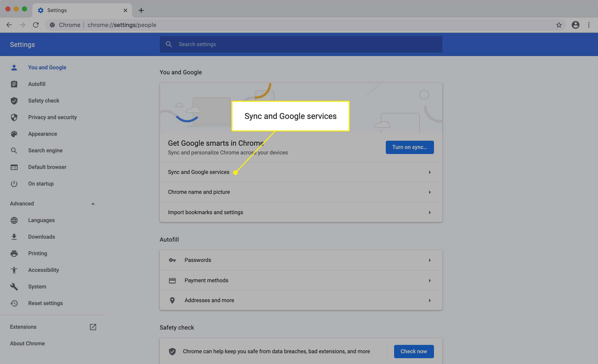
Task: Click the Turn on sync button
Action: tap(410, 147)
